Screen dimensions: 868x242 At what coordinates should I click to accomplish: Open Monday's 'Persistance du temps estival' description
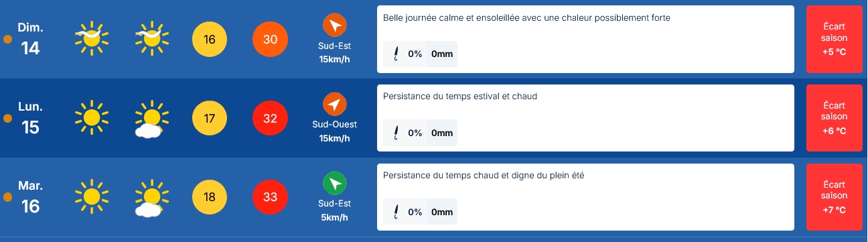pyautogui.click(x=460, y=97)
